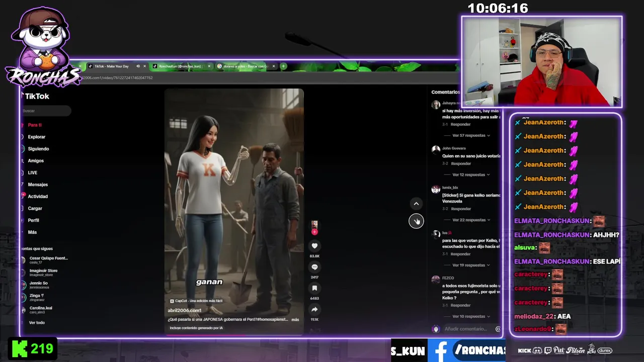Click the @ mention icon in comment box

coord(498,329)
